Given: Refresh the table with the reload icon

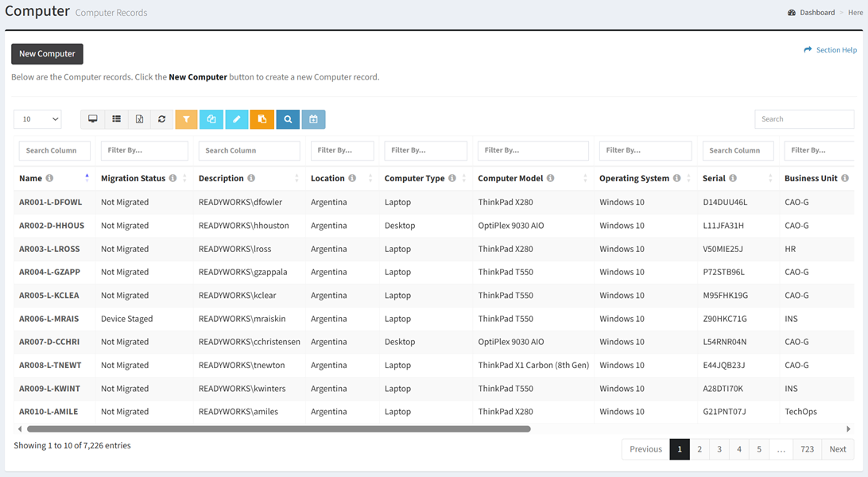Looking at the screenshot, I should tap(161, 119).
